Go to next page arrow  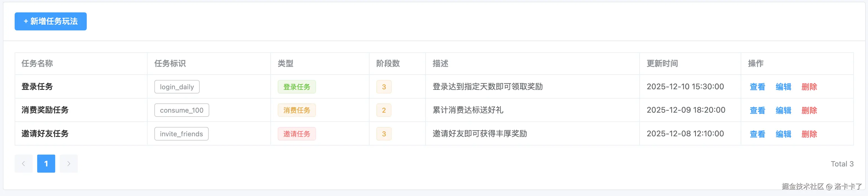coord(68,164)
